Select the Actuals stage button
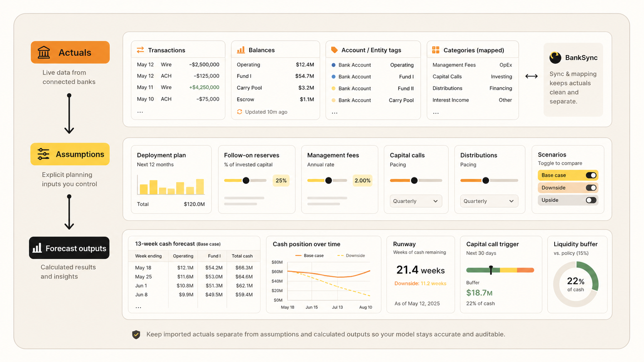The width and height of the screenshot is (644, 362). pos(70,52)
